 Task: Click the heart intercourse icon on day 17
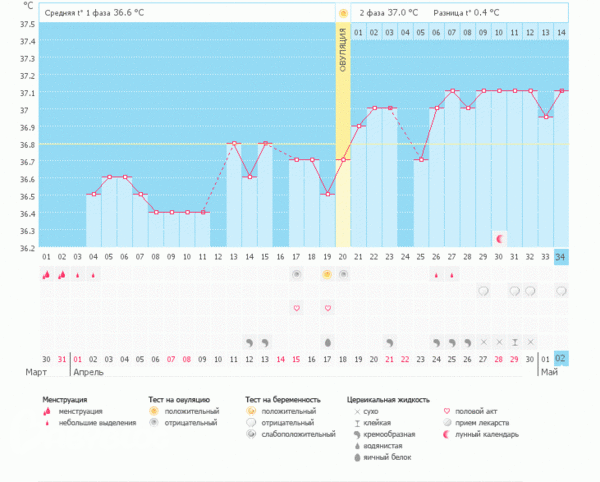296,308
